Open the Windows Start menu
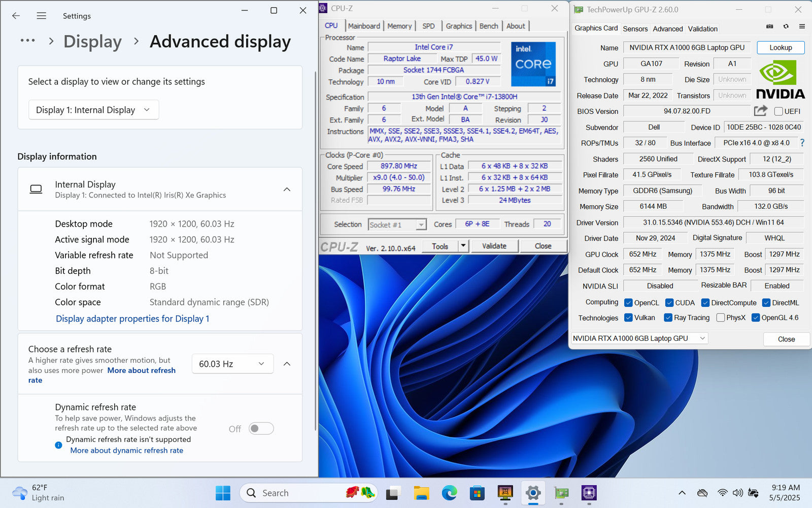 (223, 493)
